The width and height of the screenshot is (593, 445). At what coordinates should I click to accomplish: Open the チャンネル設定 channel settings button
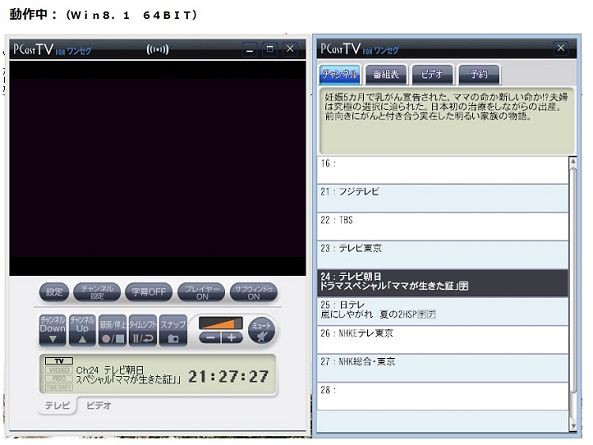[97, 292]
